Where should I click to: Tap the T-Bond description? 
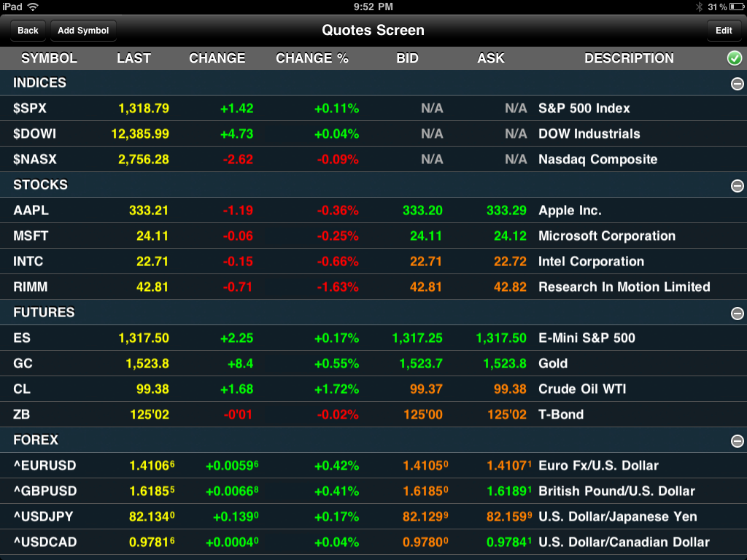[561, 414]
